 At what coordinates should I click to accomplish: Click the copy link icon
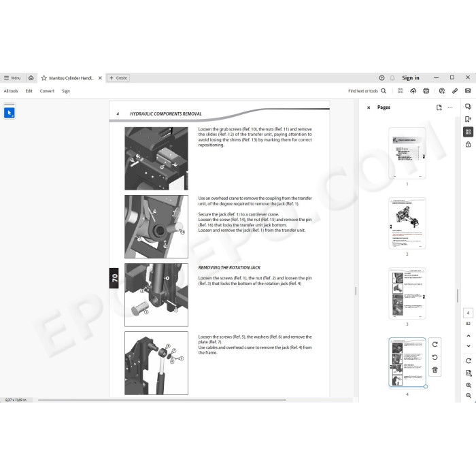click(455, 90)
